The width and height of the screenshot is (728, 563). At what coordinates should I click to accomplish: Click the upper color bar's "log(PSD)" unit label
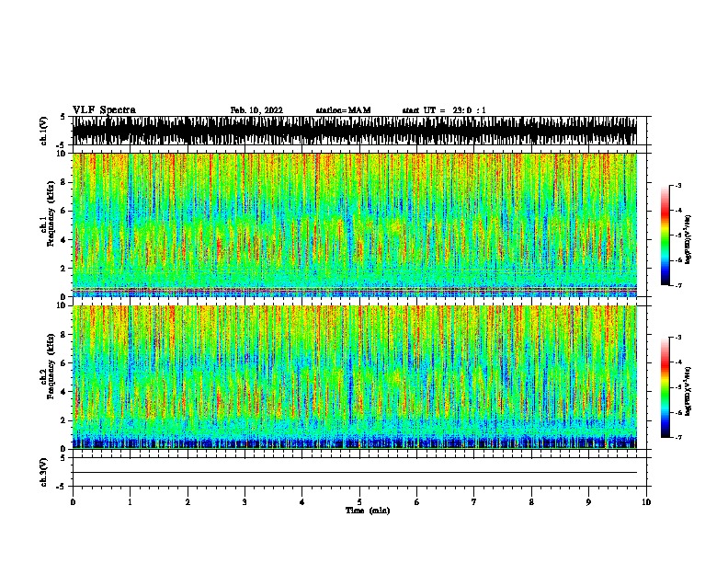pos(688,239)
